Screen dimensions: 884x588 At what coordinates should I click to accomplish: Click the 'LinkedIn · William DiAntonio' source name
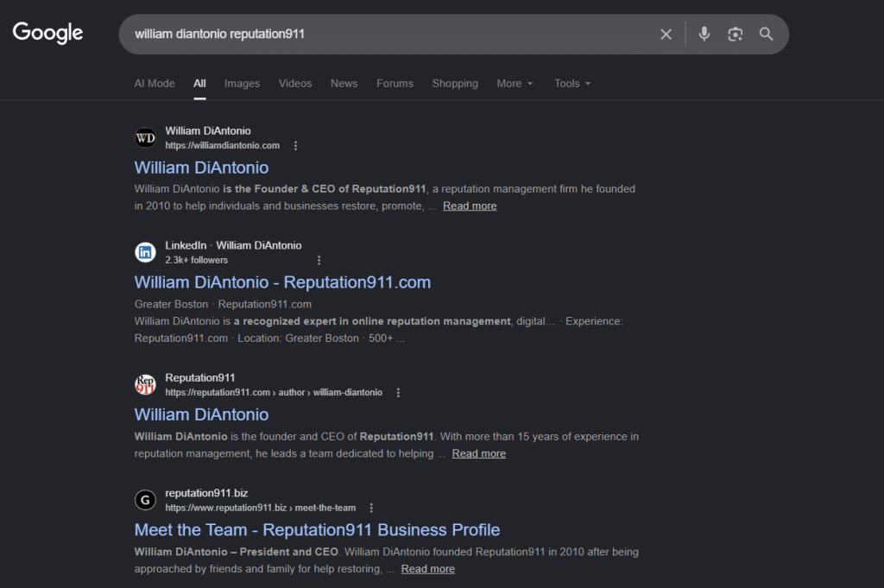click(233, 245)
